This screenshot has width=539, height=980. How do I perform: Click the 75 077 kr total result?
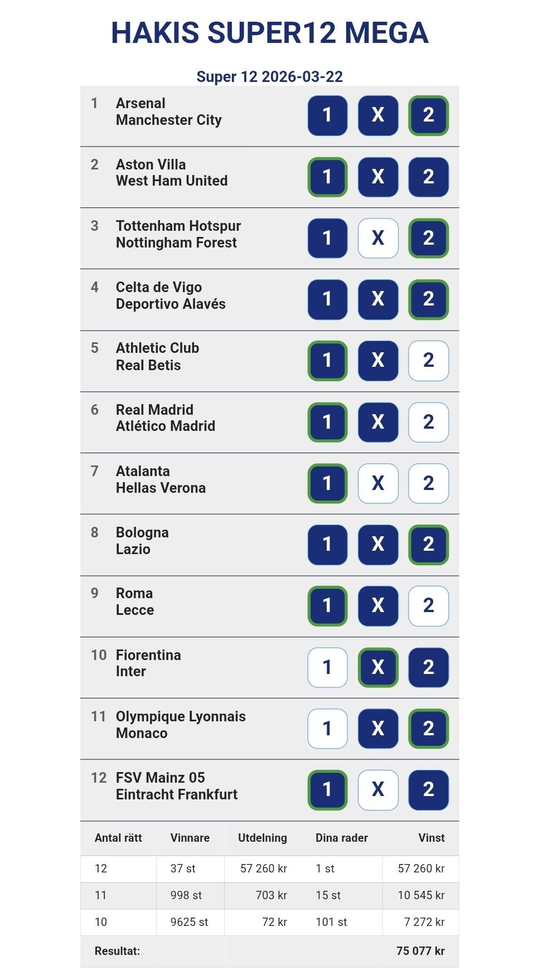click(x=420, y=951)
